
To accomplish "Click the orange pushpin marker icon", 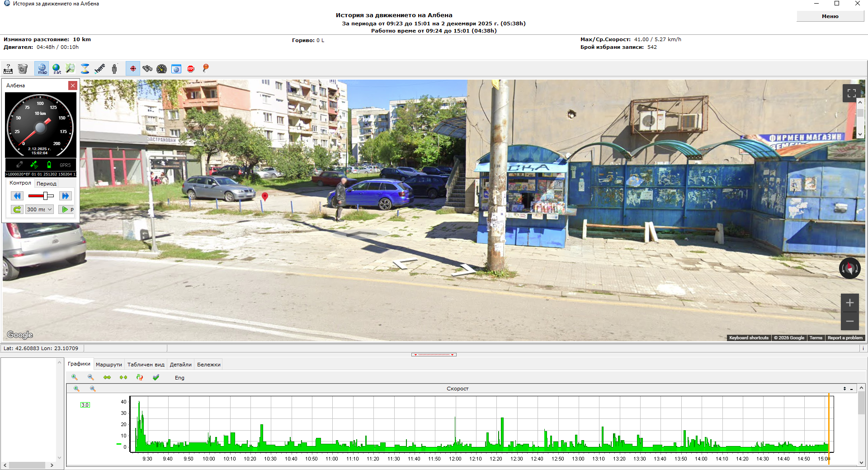I will pyautogui.click(x=206, y=68).
